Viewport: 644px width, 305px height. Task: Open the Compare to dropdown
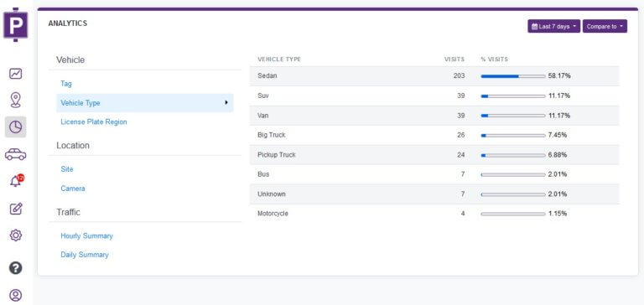pos(605,26)
